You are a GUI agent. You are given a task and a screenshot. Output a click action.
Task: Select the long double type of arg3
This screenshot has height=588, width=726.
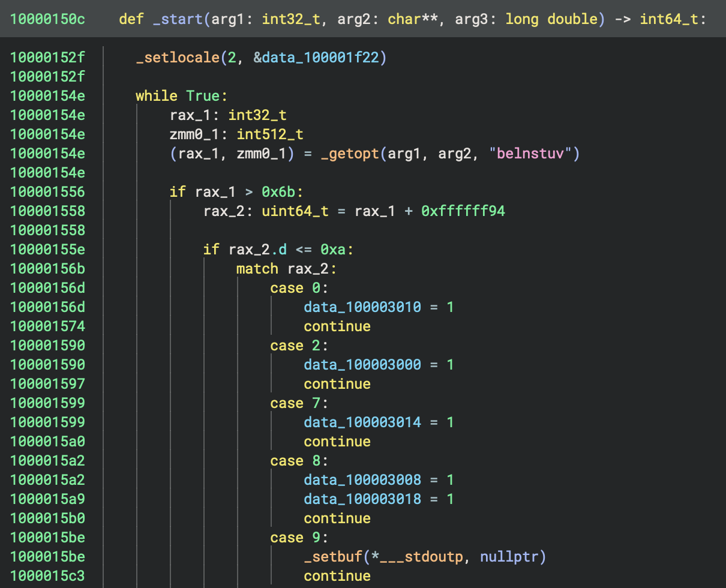pos(551,19)
